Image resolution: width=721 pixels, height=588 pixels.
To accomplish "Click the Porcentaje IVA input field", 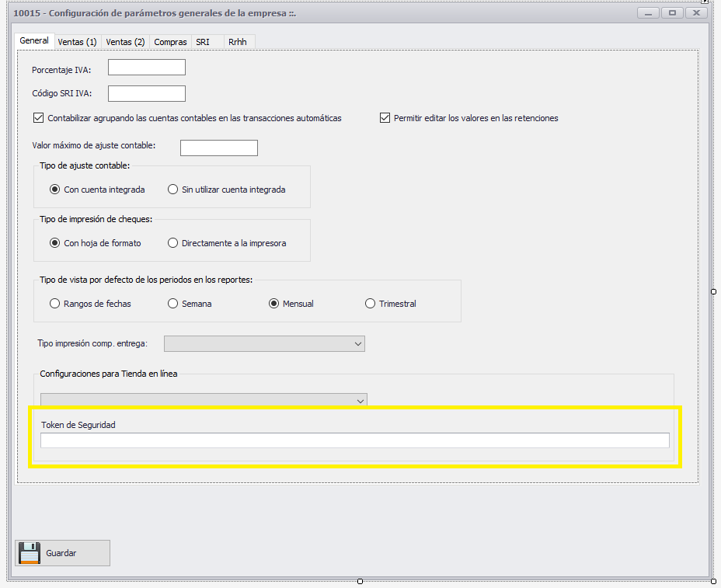I will pyautogui.click(x=147, y=68).
